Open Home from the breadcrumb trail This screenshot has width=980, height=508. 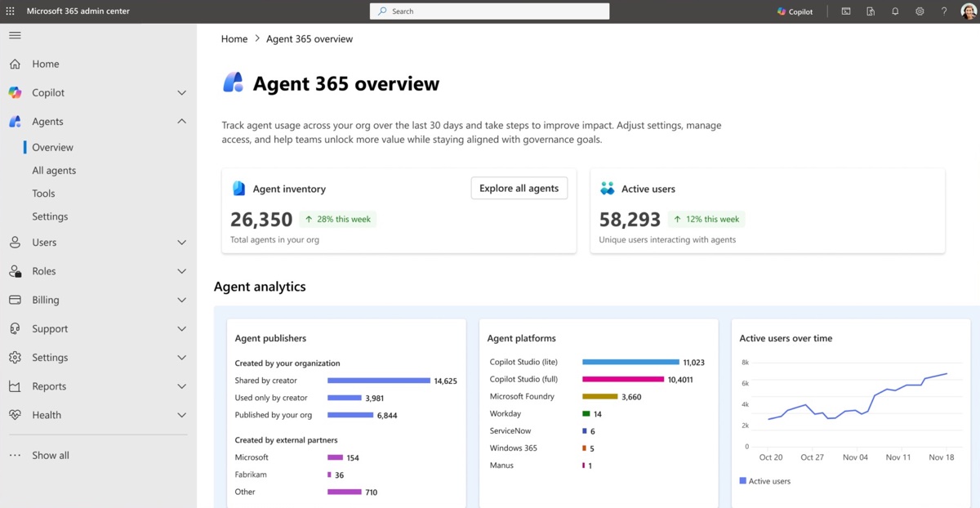click(x=234, y=38)
